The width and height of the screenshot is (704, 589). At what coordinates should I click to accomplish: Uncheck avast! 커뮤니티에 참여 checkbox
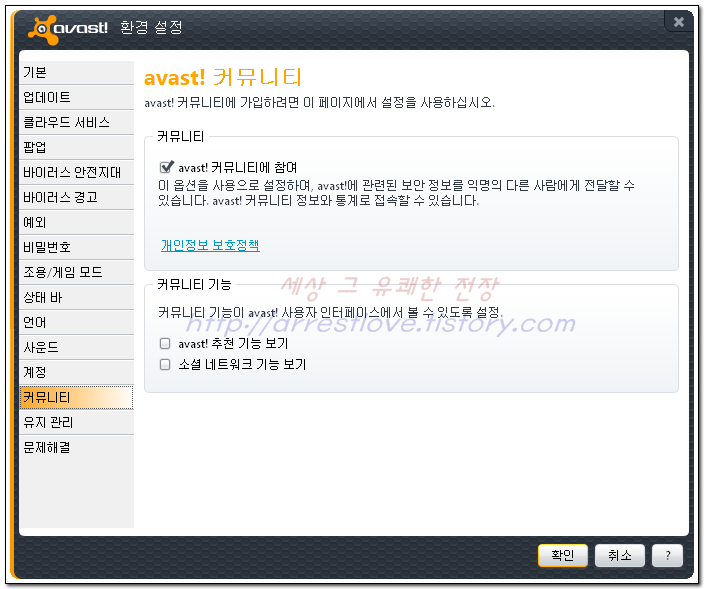click(166, 167)
